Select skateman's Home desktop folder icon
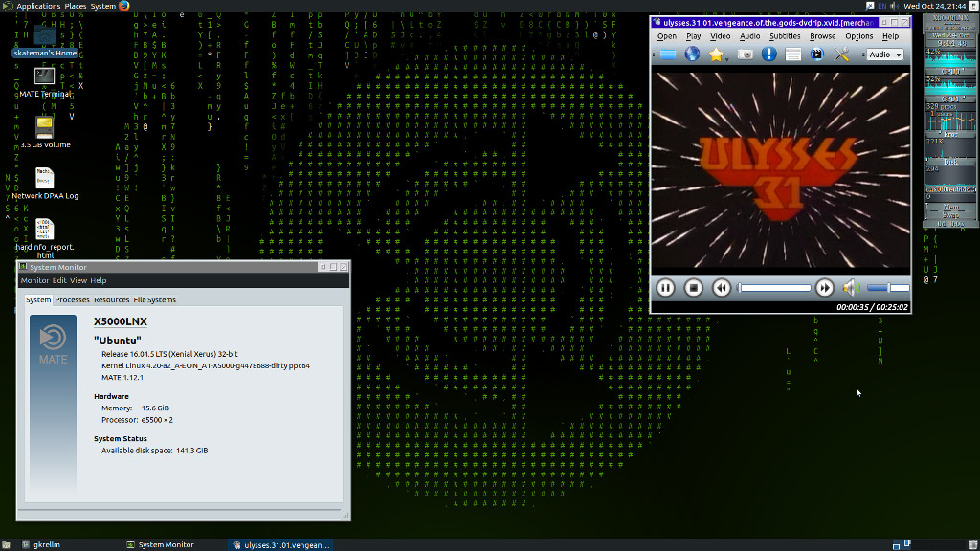Viewport: 980px width, 551px height. 44,41
